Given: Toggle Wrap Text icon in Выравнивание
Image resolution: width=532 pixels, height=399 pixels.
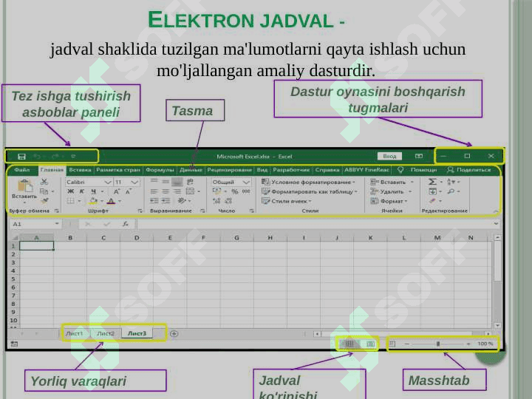Looking at the screenshot, I should point(191,182).
